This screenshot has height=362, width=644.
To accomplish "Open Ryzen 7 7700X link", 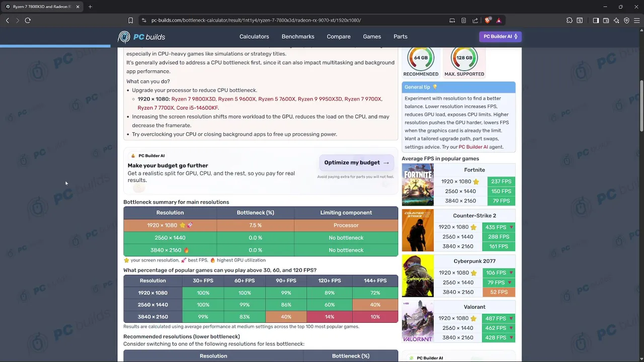I will [155, 108].
